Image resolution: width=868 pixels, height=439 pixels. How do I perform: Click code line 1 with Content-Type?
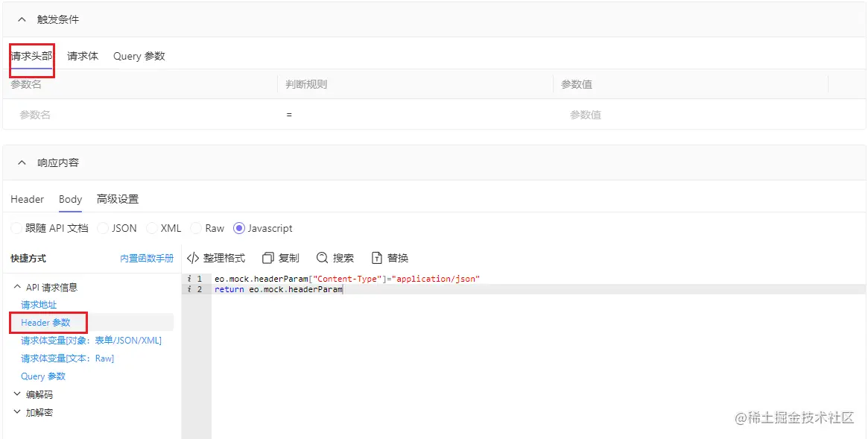(347, 279)
